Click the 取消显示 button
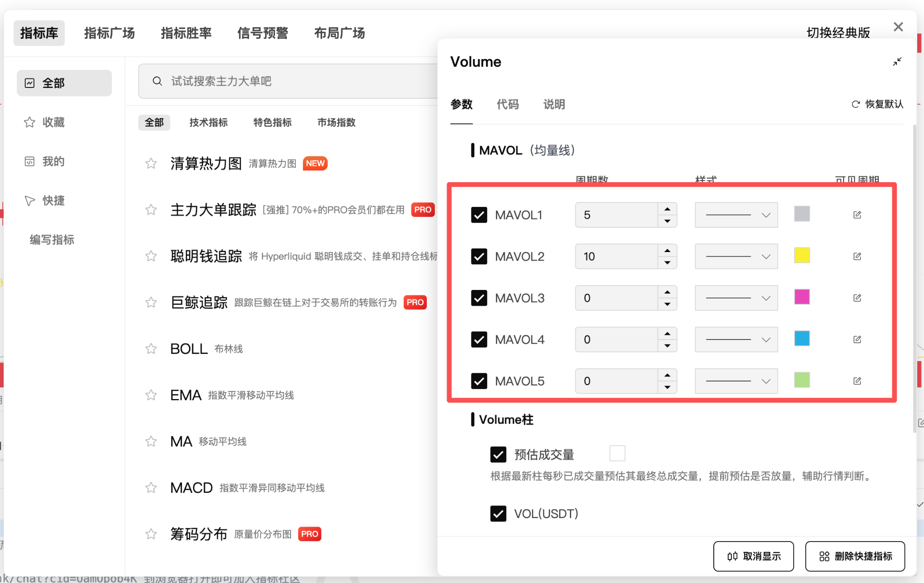This screenshot has height=583, width=924. 753,556
